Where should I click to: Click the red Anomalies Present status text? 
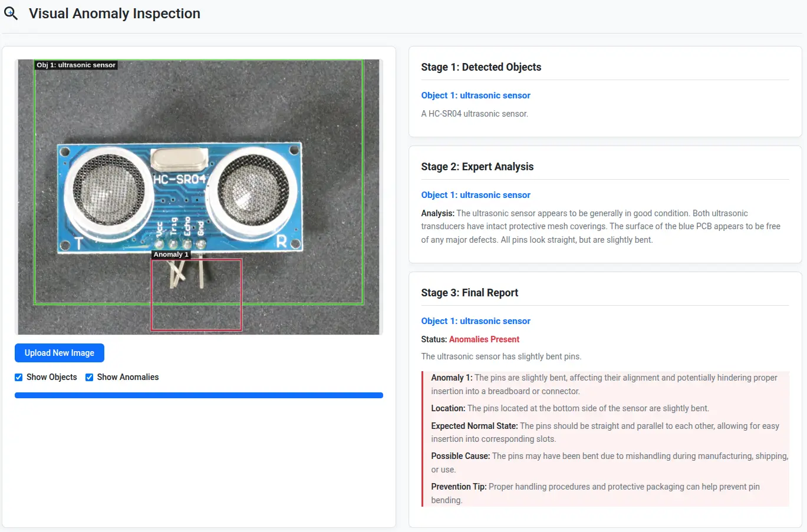[x=484, y=339]
